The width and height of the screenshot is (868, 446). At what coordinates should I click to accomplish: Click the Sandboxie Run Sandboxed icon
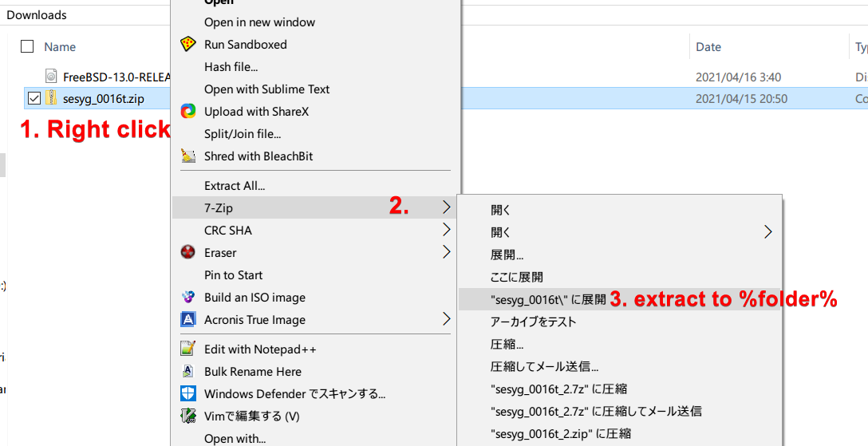pos(188,45)
